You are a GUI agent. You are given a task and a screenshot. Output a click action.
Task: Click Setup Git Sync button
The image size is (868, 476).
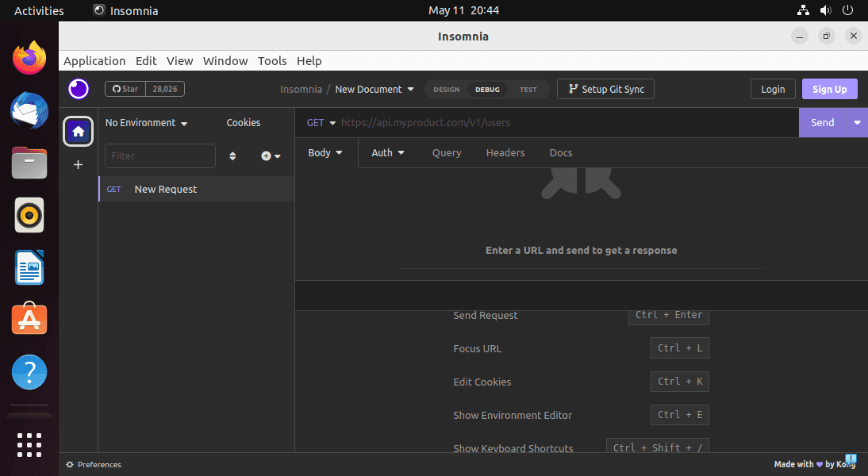point(605,89)
